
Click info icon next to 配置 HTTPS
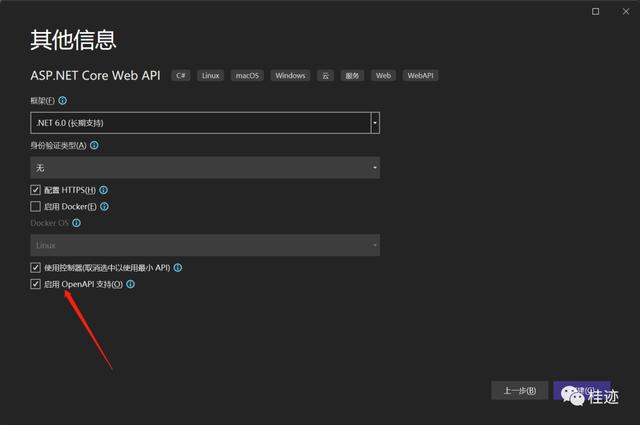coord(104,190)
